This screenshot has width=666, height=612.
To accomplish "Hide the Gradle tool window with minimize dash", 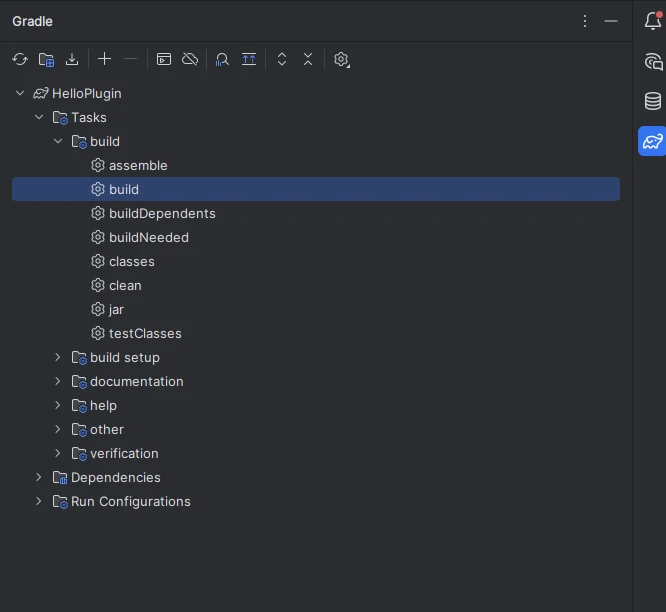I will click(611, 21).
